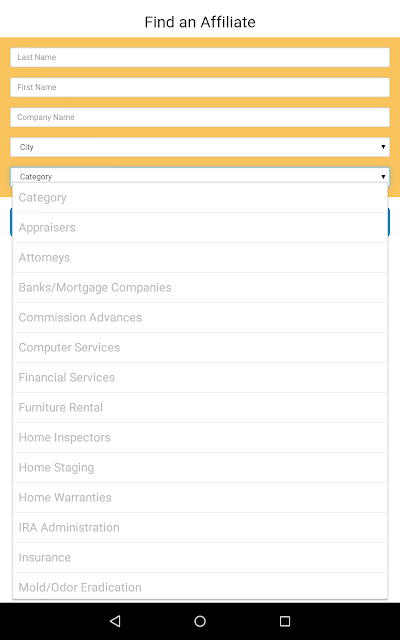
Task: Choose Computer Services option
Action: pyautogui.click(x=200, y=347)
